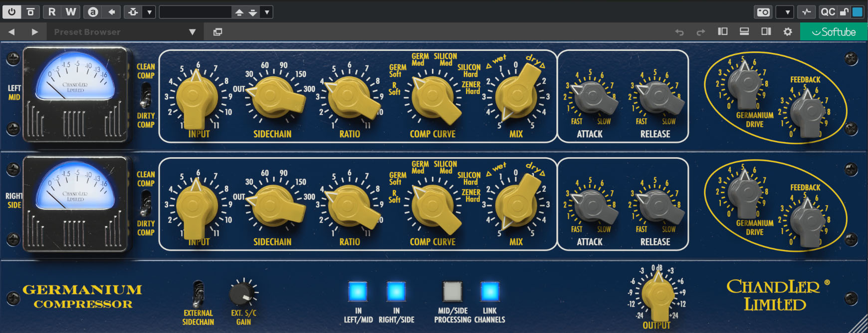
Task: Toggle the In Left/Mid button
Action: [358, 291]
